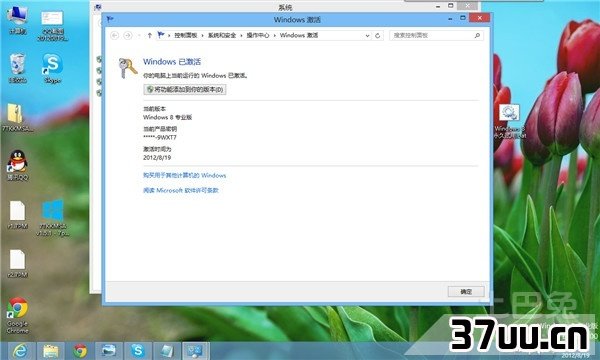Screen dimensions: 600x360
Task: Open File Explorer from the taskbar
Action: pyautogui.click(x=51, y=351)
